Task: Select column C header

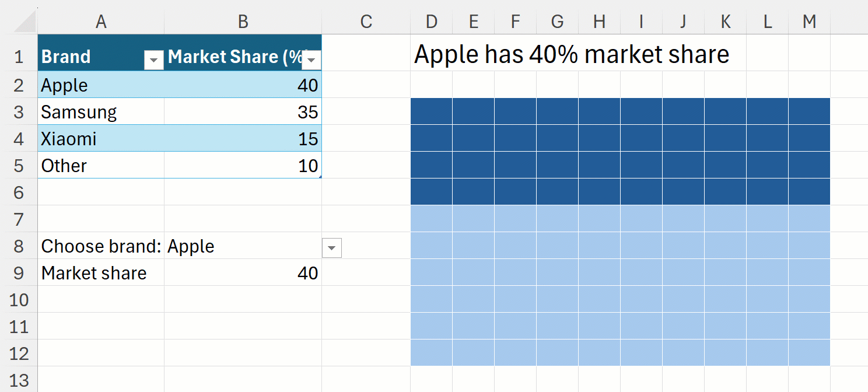Action: pos(366,22)
